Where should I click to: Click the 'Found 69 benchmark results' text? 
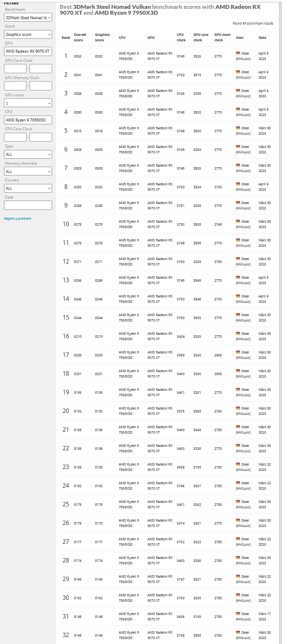click(x=253, y=23)
